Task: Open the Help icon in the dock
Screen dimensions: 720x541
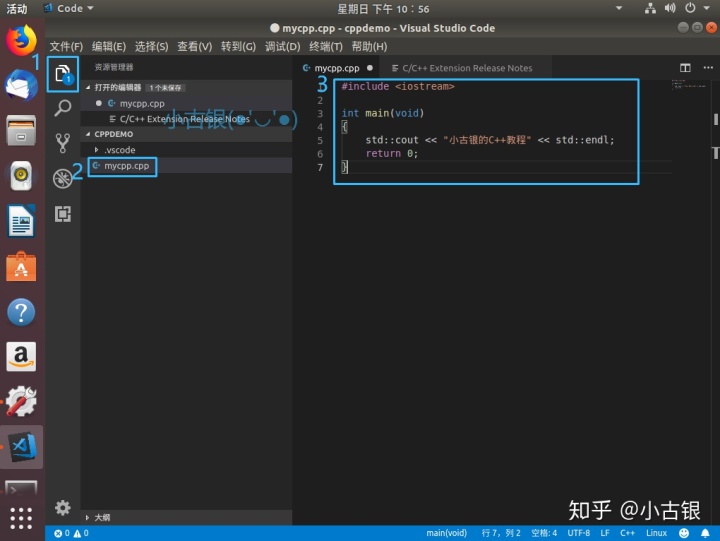Action: click(x=21, y=312)
